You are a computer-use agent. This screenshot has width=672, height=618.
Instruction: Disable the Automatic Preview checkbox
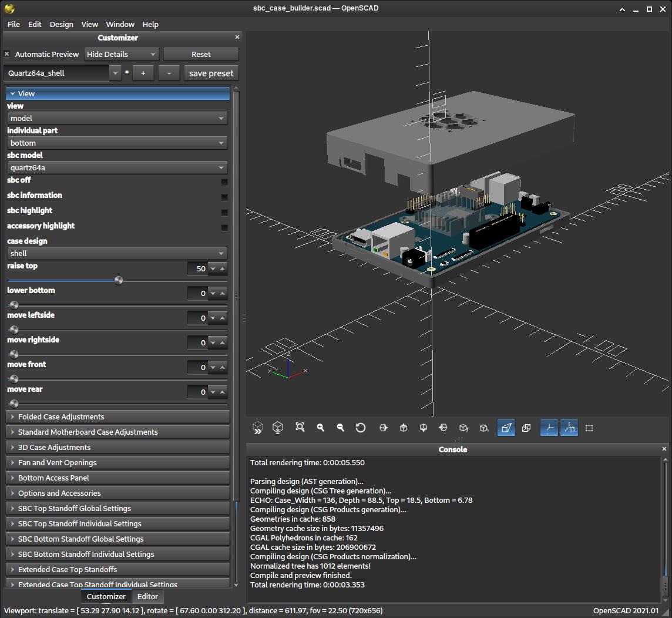click(7, 54)
